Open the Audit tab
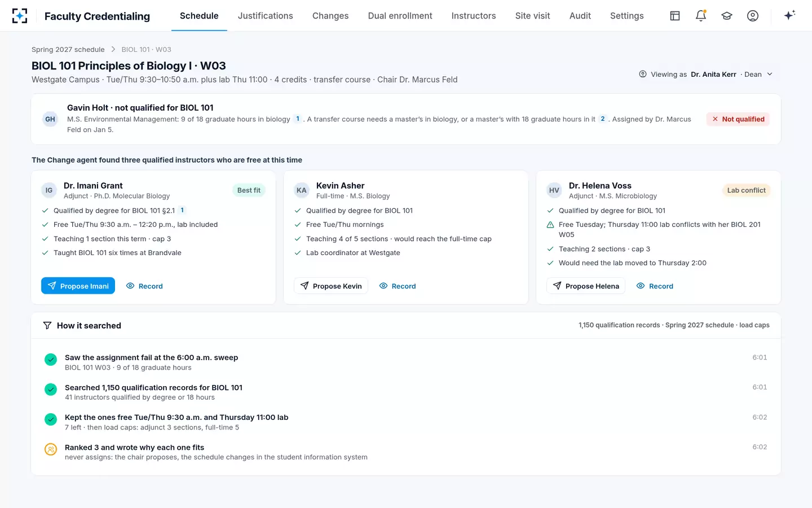812x508 pixels. [x=580, y=16]
